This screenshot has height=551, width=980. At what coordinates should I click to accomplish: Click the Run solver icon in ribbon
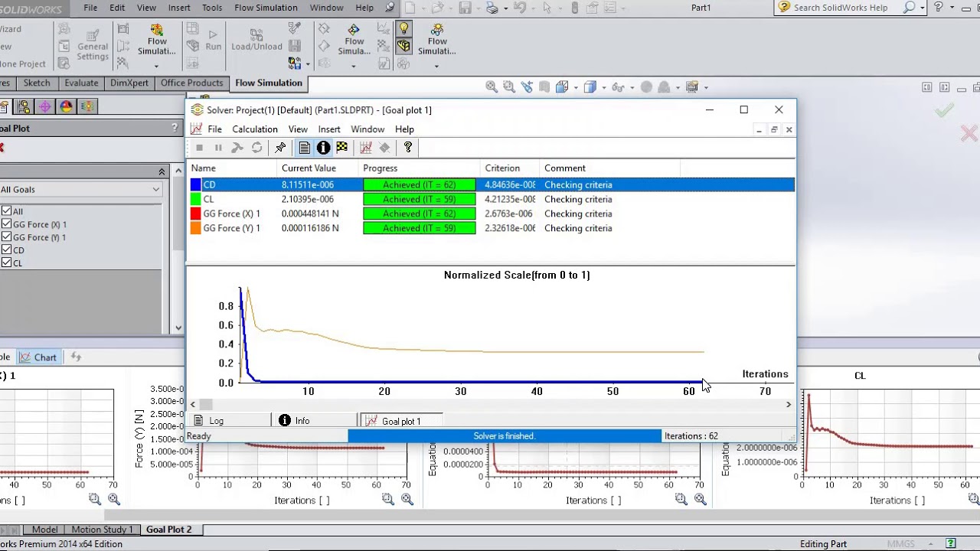click(x=214, y=40)
